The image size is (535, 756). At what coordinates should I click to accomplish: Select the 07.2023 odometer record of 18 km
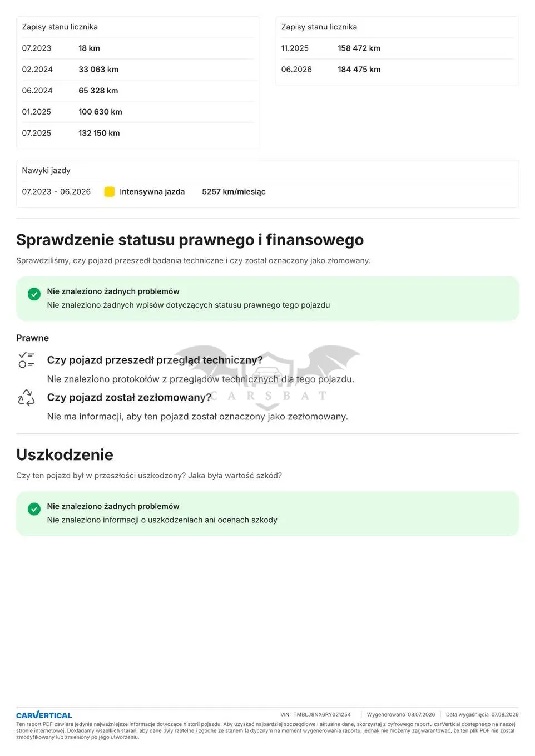pyautogui.click(x=138, y=48)
